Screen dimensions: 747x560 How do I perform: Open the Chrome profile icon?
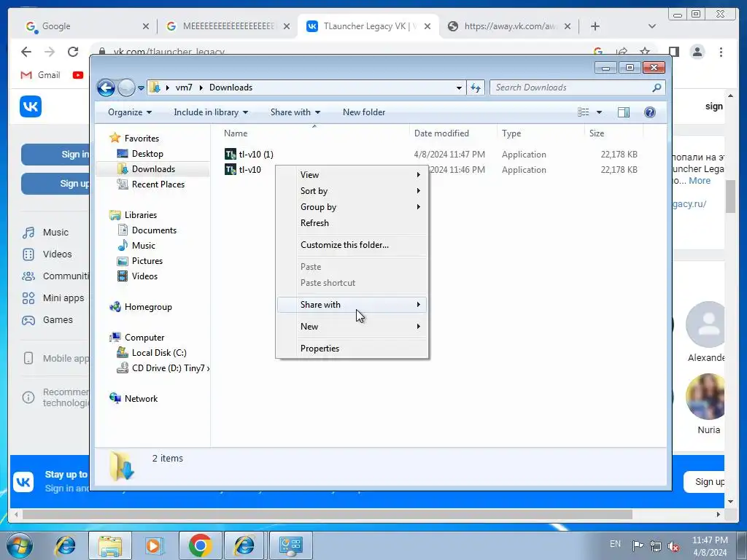(697, 52)
